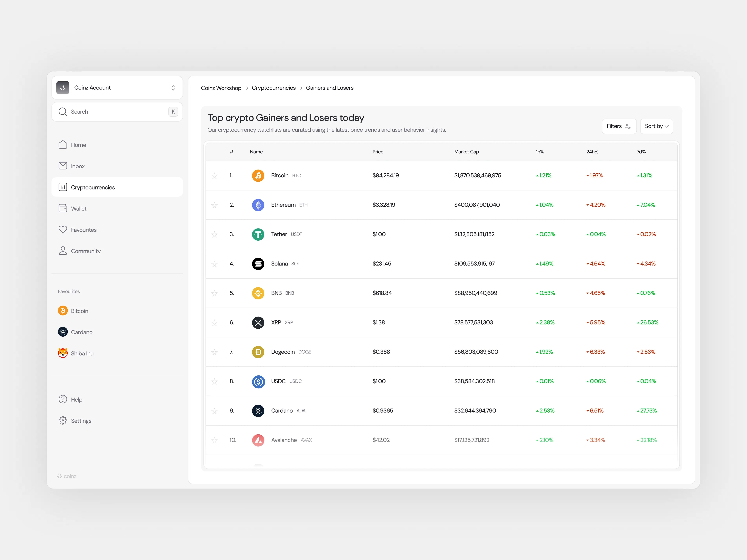Click the Search input field
This screenshot has width=747, height=560.
pyautogui.click(x=115, y=112)
